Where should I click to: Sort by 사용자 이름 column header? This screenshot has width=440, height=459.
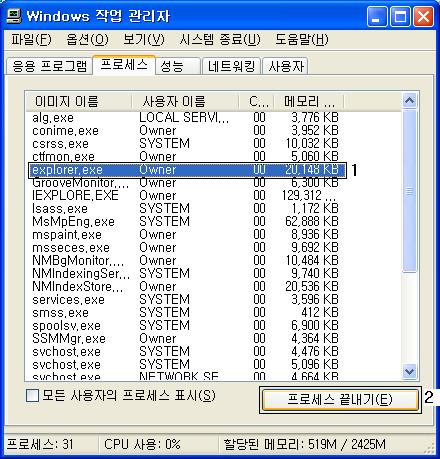185,101
